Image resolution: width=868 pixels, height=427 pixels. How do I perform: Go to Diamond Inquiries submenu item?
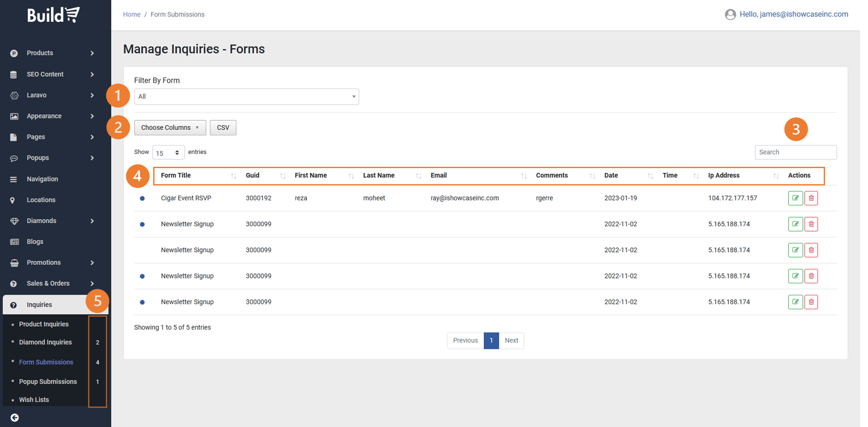(x=45, y=342)
